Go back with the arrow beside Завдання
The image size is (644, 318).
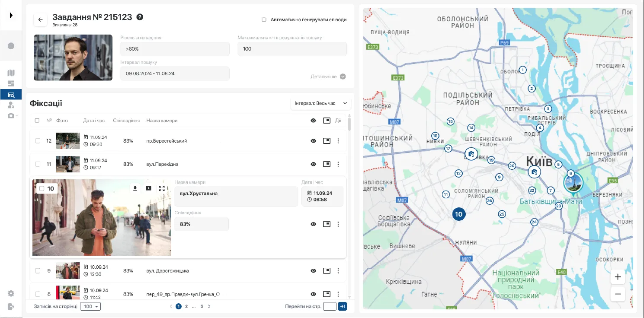point(40,19)
